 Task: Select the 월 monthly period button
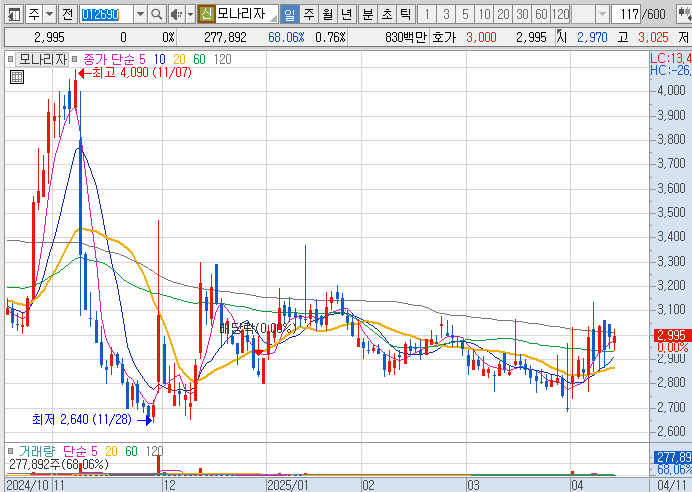(x=328, y=14)
